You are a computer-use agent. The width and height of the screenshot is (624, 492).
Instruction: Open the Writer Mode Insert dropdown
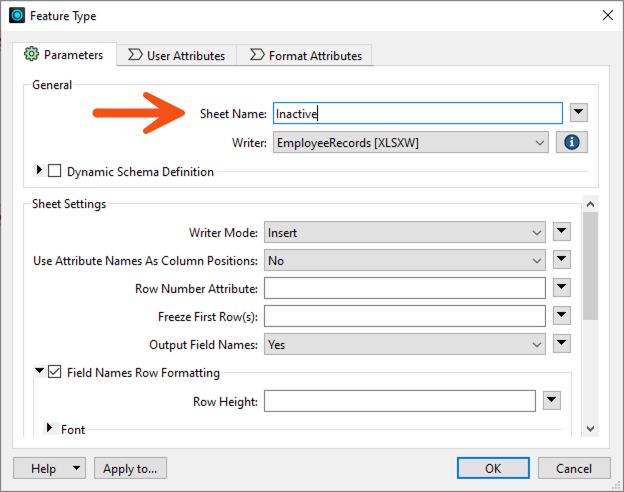tap(404, 232)
